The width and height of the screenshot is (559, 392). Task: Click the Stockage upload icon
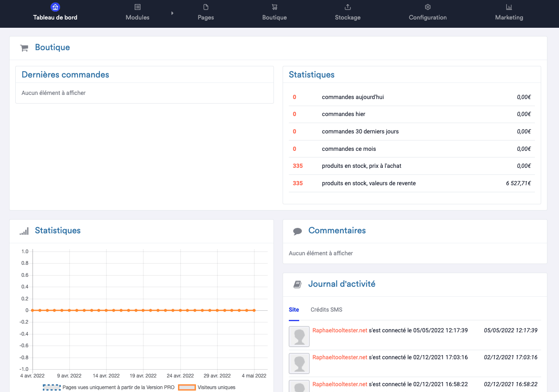[x=348, y=7]
